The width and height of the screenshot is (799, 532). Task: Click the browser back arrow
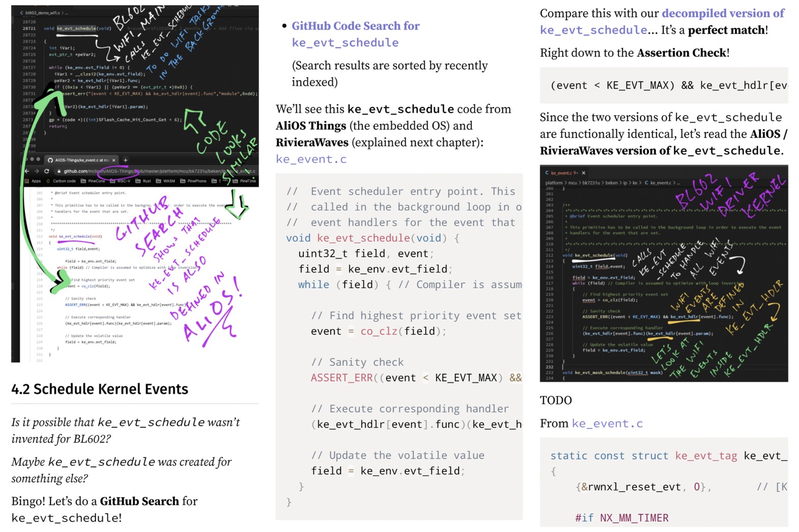point(27,171)
